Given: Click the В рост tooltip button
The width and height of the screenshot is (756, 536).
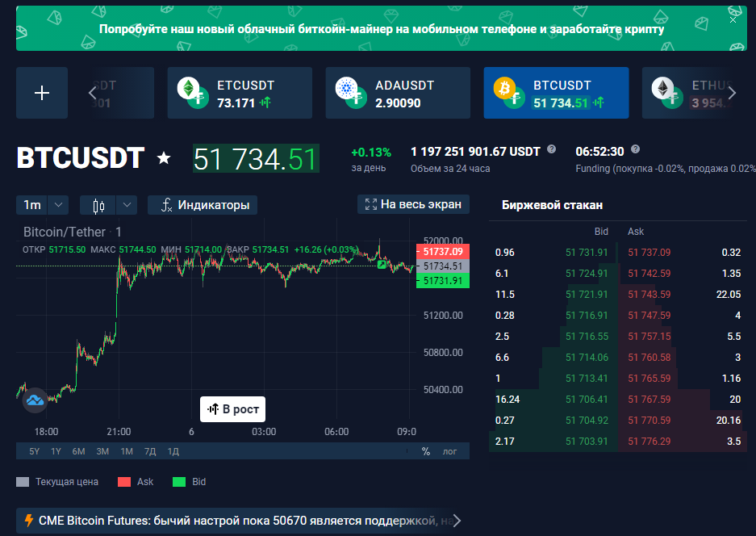Looking at the screenshot, I should click(x=233, y=409).
